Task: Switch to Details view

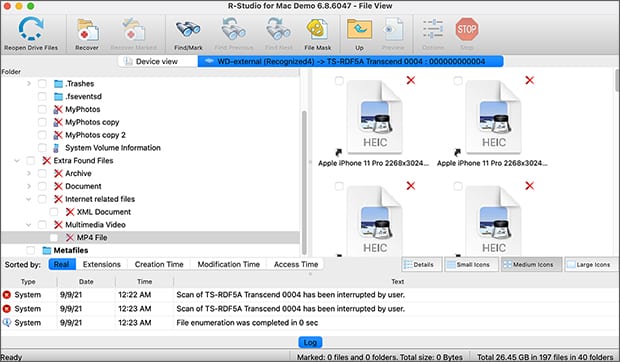Action: (x=422, y=265)
